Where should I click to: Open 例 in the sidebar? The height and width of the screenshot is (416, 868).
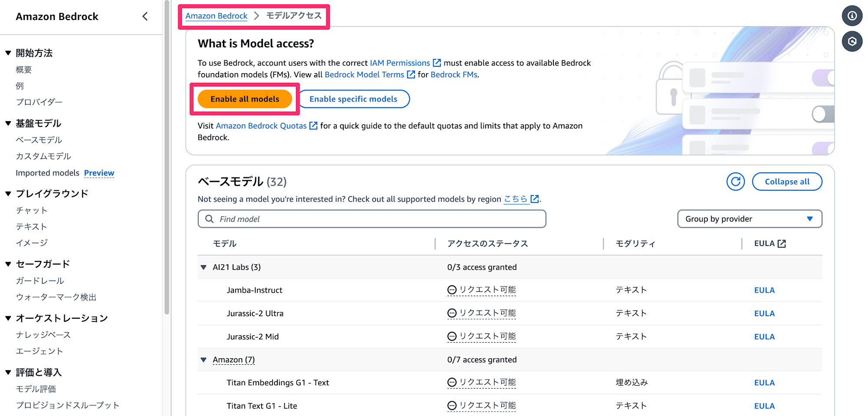coord(20,86)
